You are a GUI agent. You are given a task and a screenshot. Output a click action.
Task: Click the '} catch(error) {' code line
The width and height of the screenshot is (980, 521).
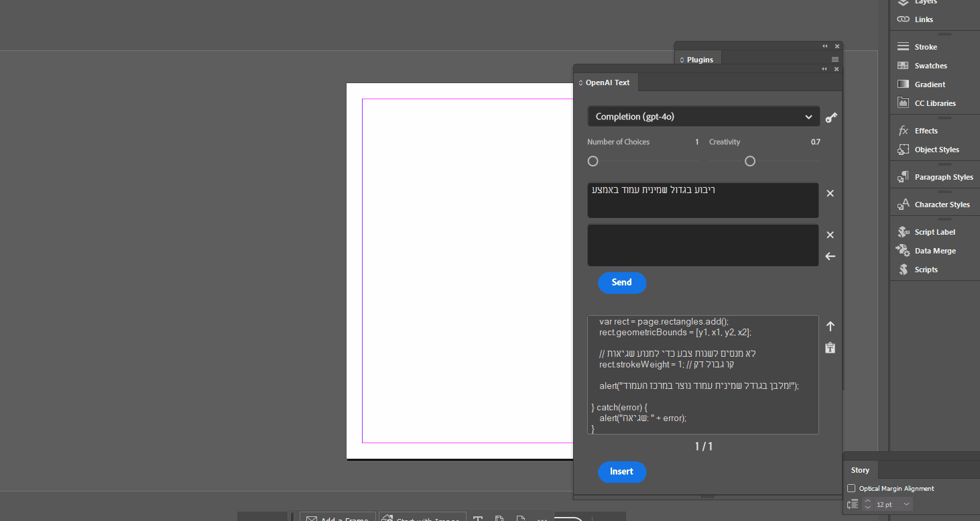point(619,408)
